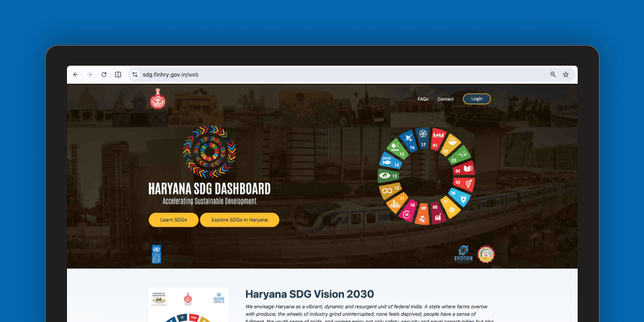Select SDG 01 No Poverty wheel segment
The width and height of the screenshot is (644, 322).
[x=438, y=140]
